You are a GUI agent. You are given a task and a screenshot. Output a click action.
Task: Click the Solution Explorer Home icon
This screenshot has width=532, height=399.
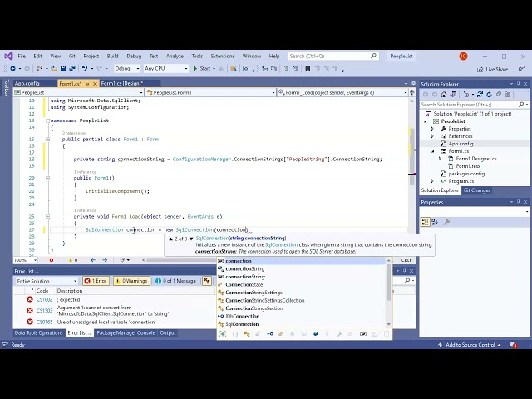coord(444,95)
